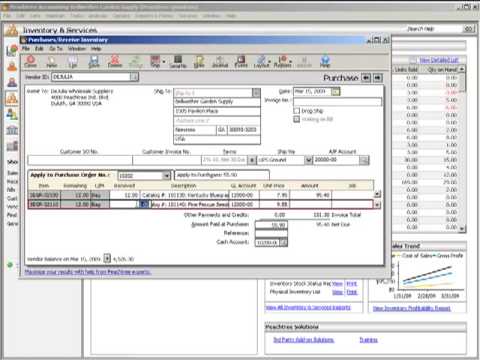The height and width of the screenshot is (360, 480).
Task: Click the A/P Account lookup button
Action: point(364,160)
